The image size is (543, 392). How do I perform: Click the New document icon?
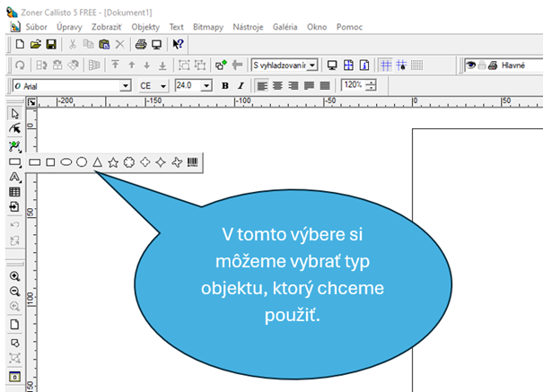pyautogui.click(x=20, y=44)
